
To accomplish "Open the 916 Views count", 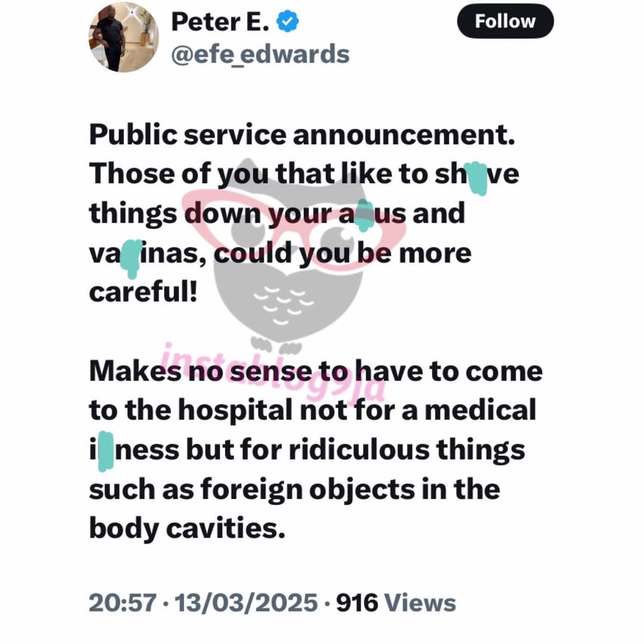I will 396,602.
